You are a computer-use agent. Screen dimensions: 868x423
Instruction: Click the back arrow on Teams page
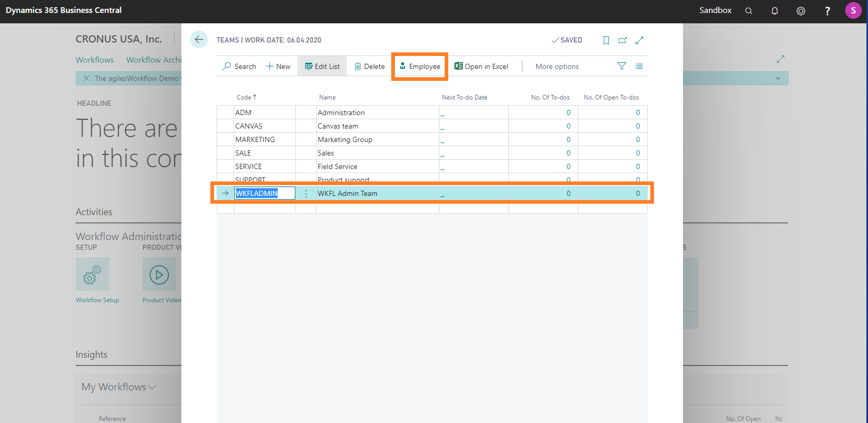[x=199, y=40]
